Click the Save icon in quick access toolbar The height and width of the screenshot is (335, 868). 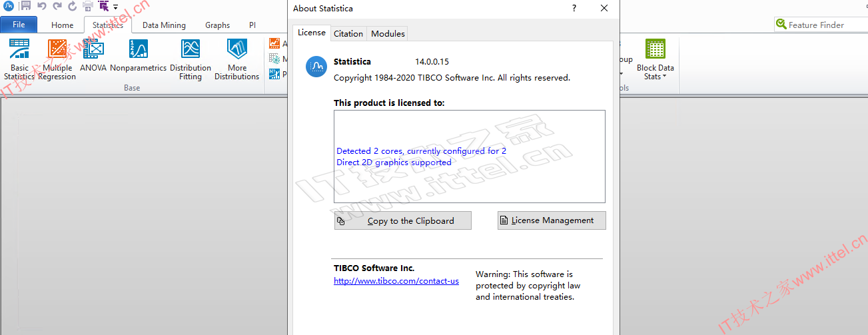point(25,7)
